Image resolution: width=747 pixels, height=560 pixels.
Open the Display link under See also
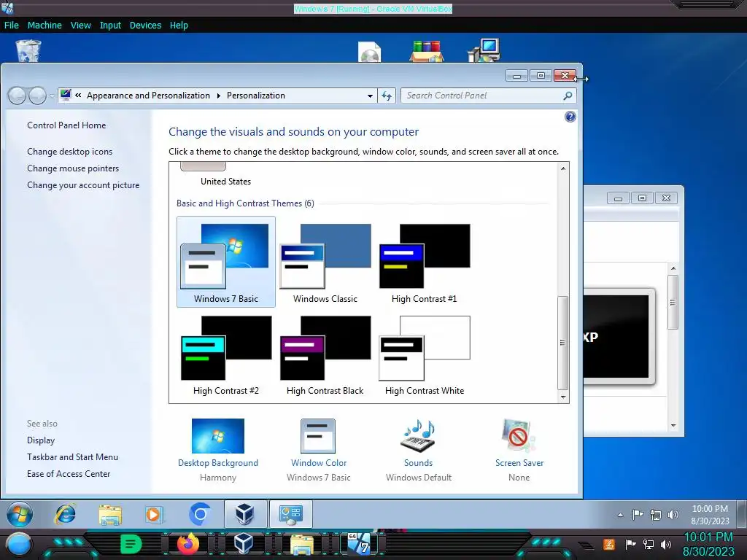pyautogui.click(x=41, y=440)
